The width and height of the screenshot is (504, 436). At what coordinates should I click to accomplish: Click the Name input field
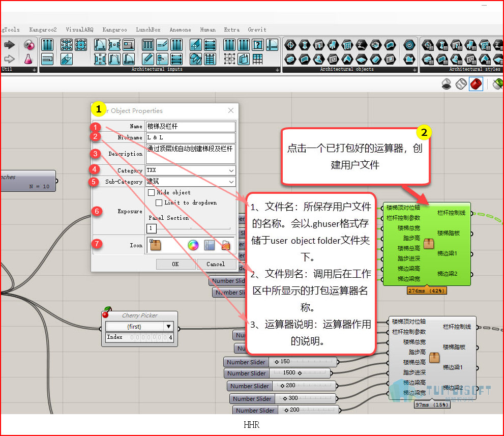(x=191, y=126)
